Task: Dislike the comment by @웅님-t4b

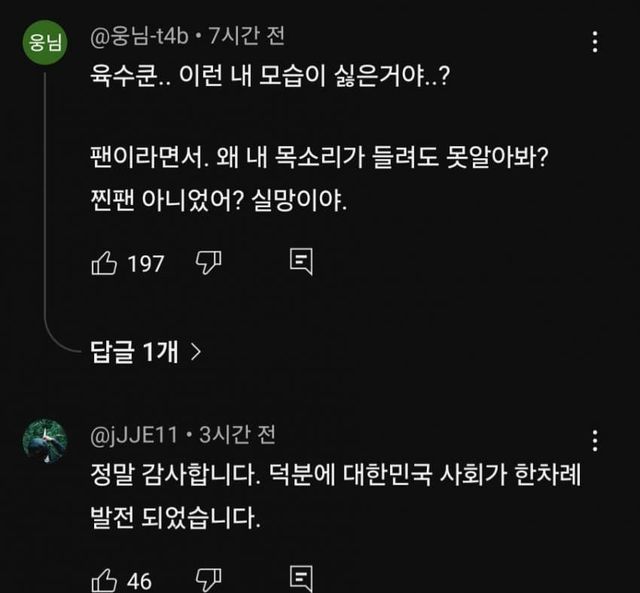Action: coord(207,263)
